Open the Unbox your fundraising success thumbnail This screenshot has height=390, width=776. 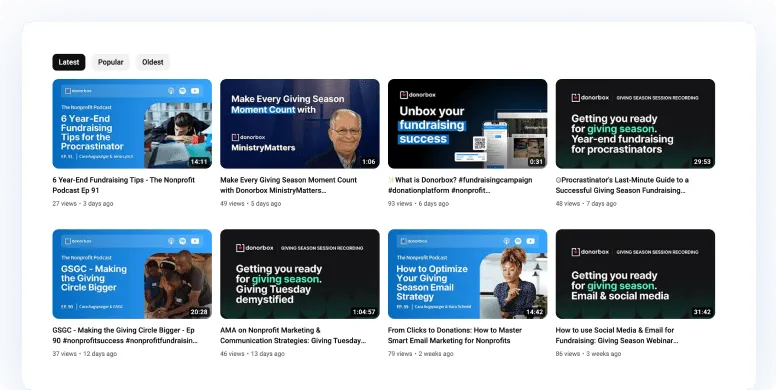click(468, 124)
